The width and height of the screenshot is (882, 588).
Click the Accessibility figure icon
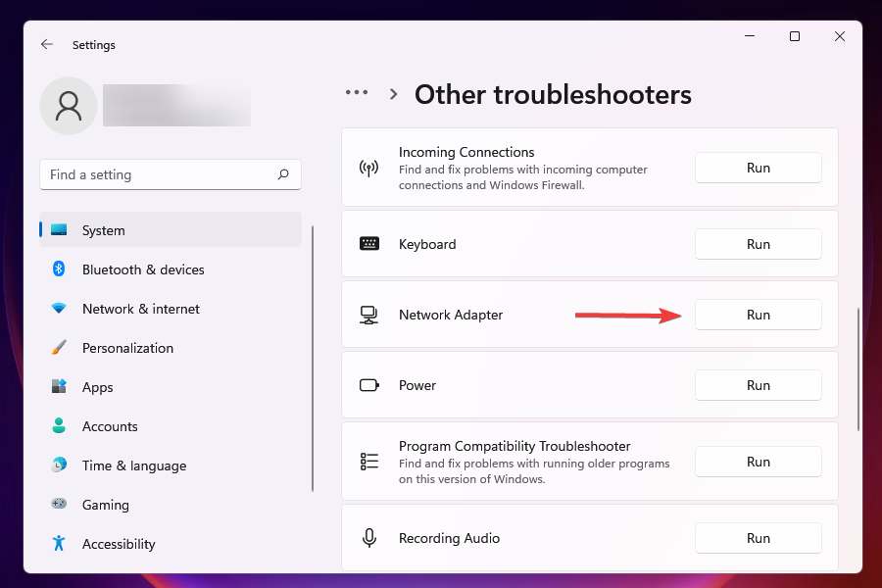coord(59,543)
